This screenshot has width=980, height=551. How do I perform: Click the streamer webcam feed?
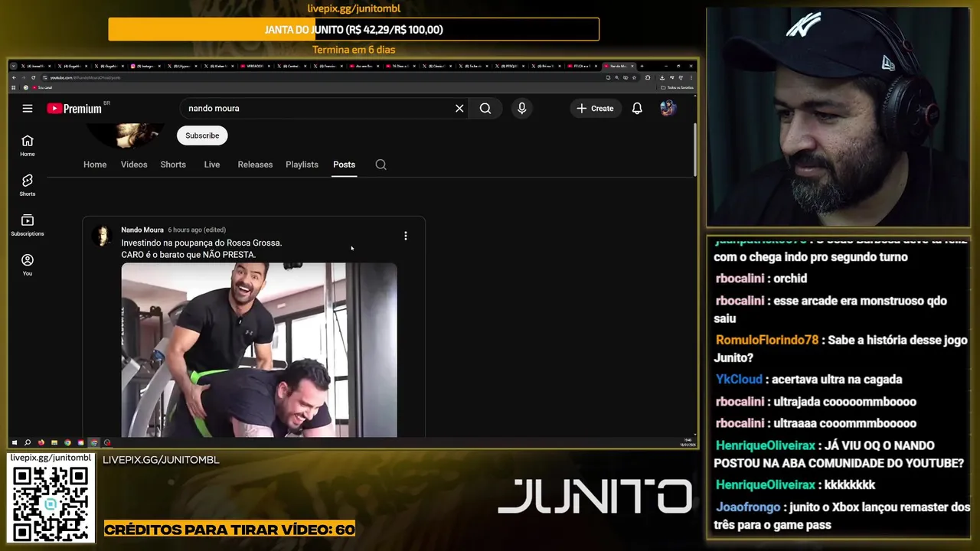click(x=838, y=117)
